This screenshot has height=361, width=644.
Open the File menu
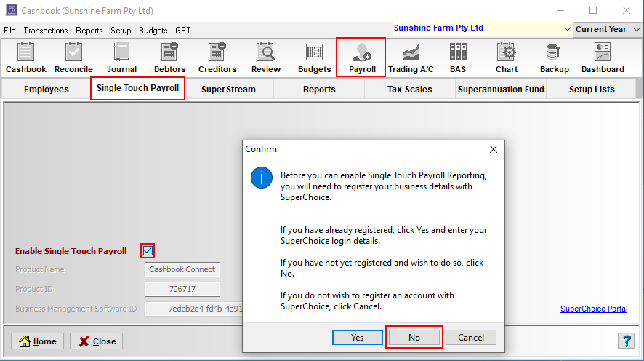pyautogui.click(x=9, y=31)
